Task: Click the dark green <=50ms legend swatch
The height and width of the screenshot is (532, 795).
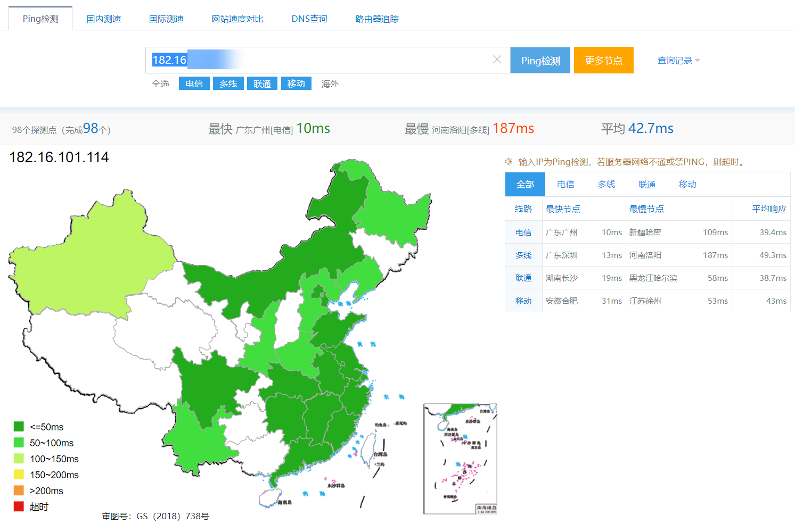Action: click(x=19, y=427)
